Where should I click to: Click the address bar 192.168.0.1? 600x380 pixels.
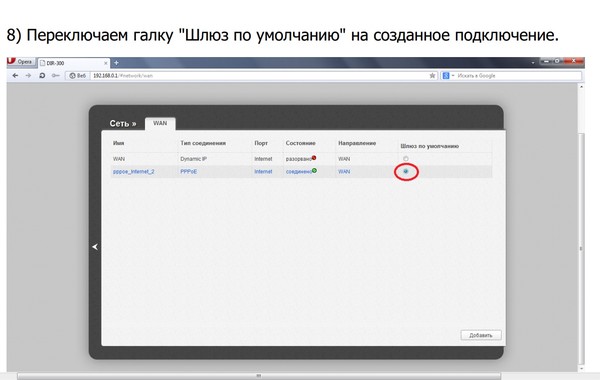pos(260,76)
